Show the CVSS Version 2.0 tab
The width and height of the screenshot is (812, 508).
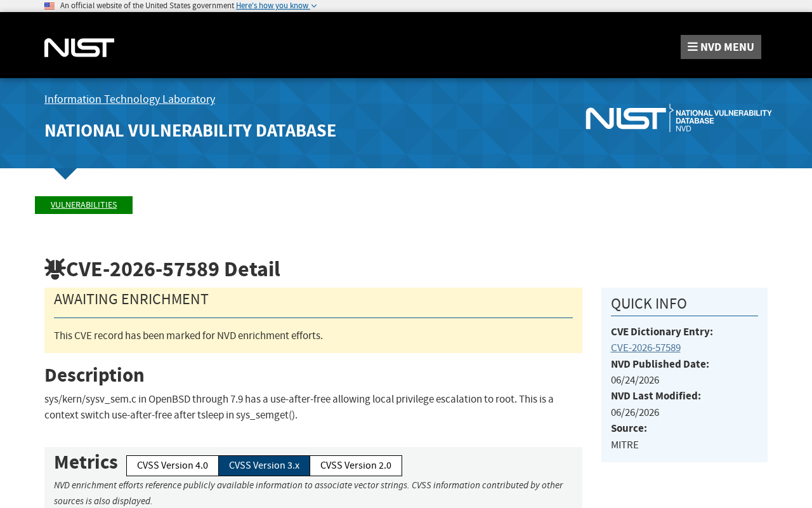[356, 465]
